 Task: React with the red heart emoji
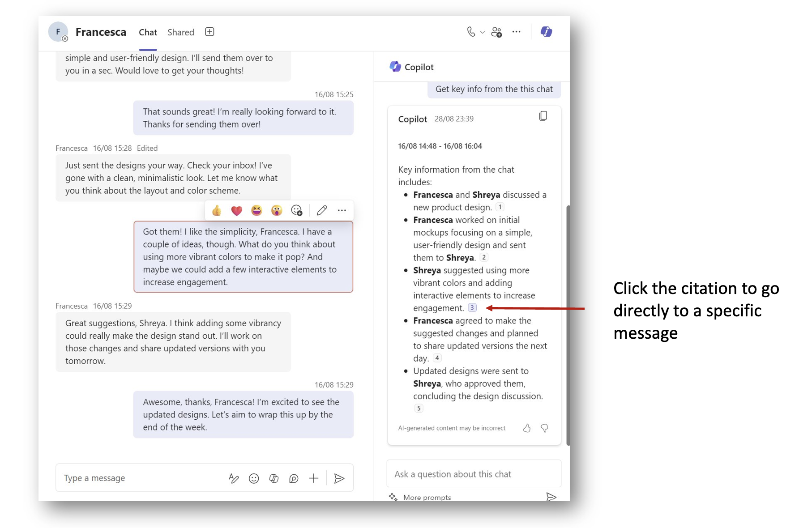coord(237,210)
